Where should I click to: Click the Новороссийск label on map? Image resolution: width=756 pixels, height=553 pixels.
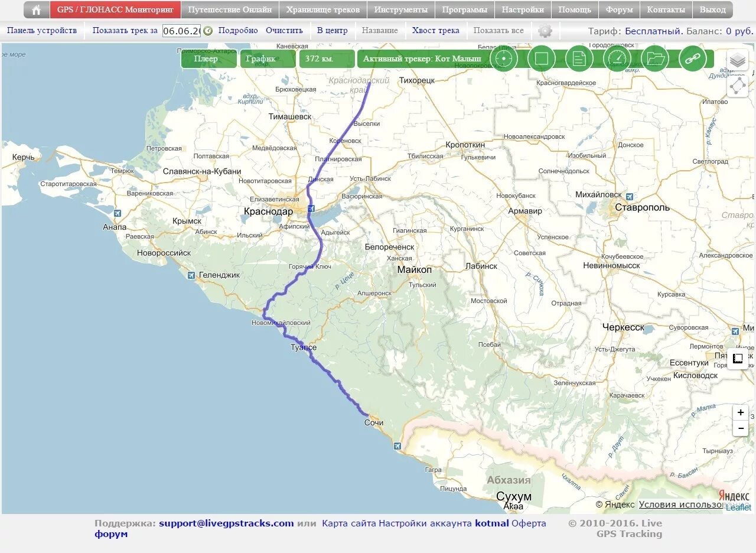tap(164, 253)
